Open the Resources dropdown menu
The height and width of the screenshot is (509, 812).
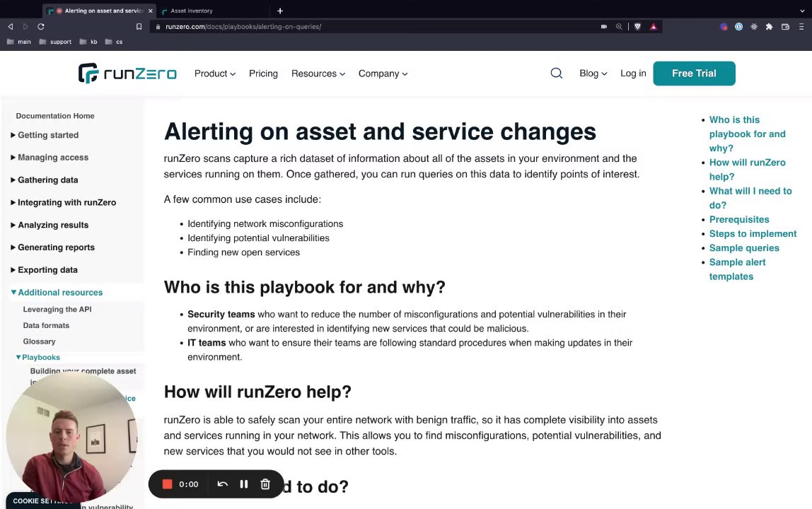pyautogui.click(x=318, y=74)
